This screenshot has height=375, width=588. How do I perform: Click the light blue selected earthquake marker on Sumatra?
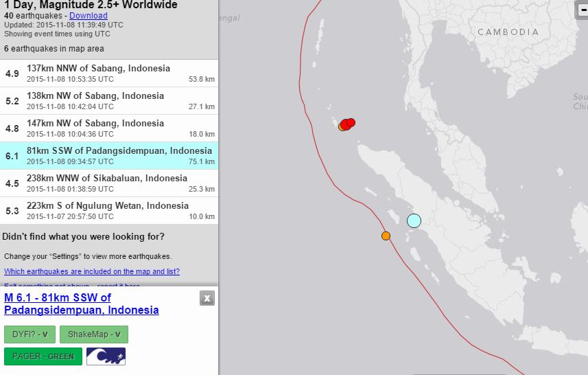[414, 220]
